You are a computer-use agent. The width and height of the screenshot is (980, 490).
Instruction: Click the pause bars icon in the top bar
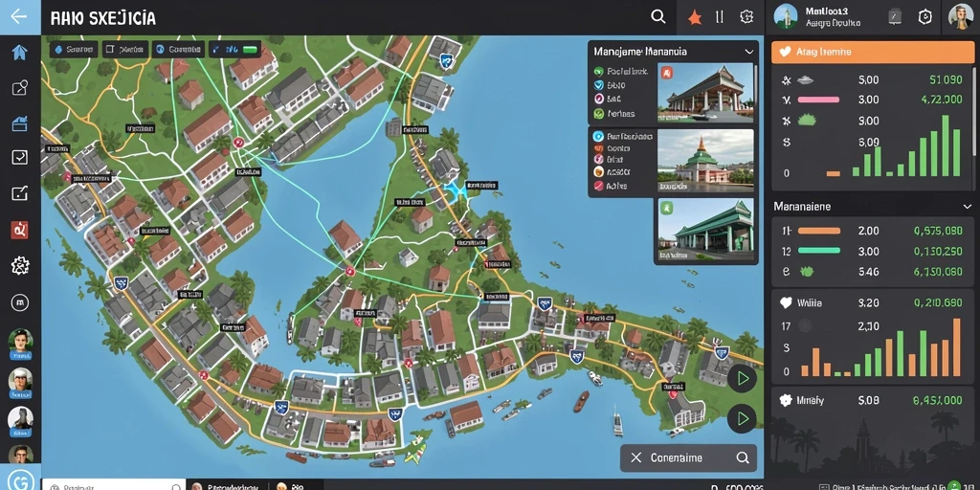tap(720, 17)
